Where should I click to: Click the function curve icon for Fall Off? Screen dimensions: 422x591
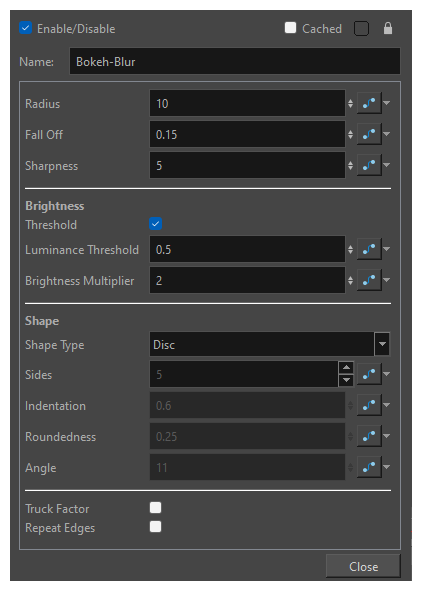[369, 134]
